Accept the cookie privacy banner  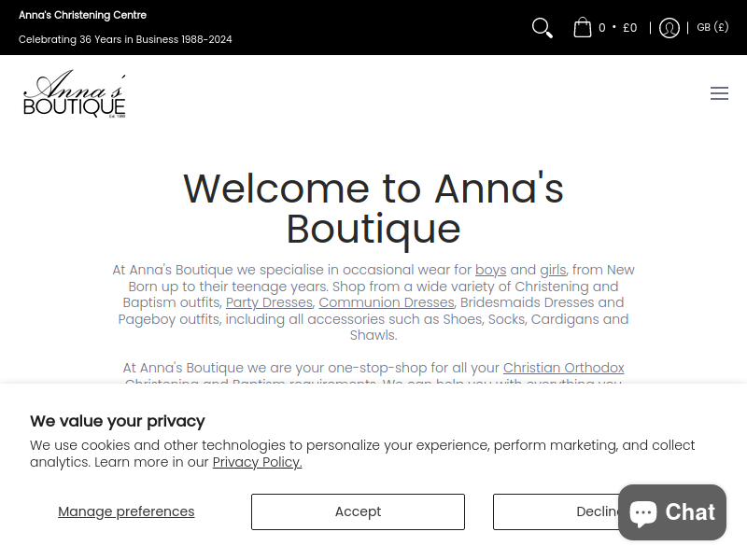click(x=358, y=511)
